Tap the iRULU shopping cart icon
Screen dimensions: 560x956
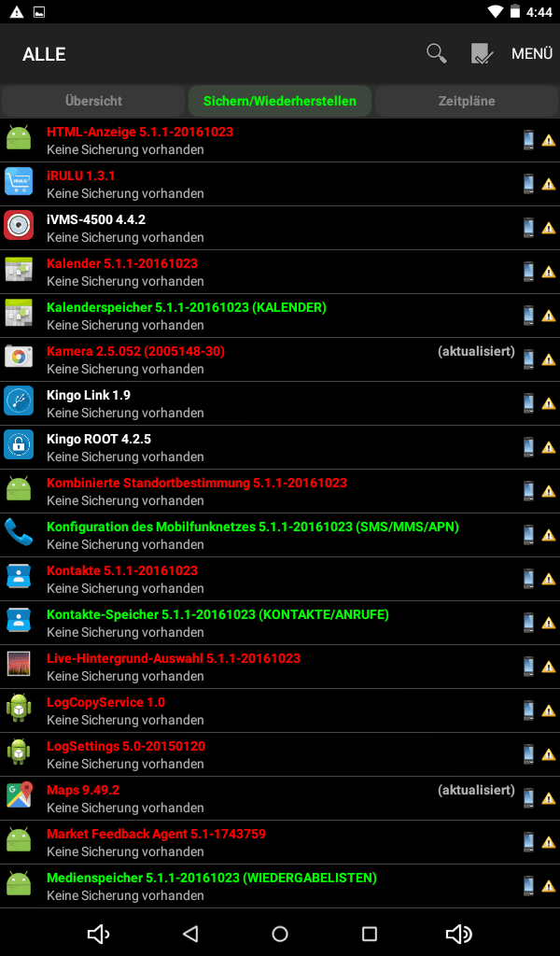(19, 182)
